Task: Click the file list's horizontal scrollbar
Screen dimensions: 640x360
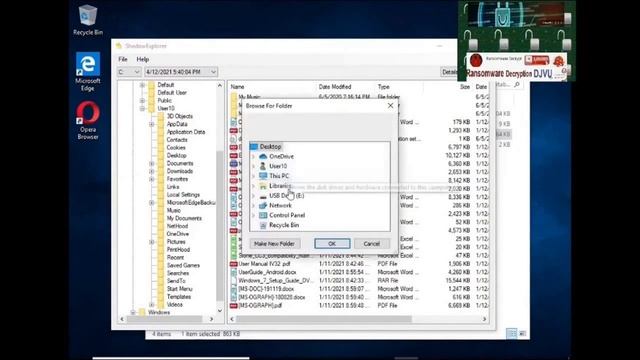Action: coord(324,319)
